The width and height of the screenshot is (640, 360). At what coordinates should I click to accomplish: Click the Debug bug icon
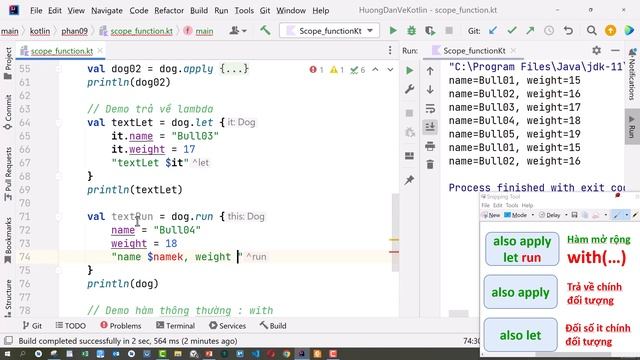[x=411, y=31]
